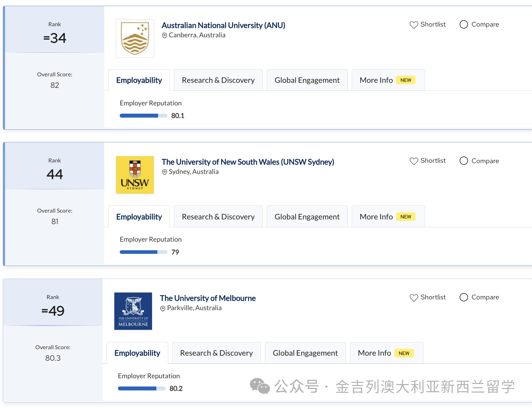Open the UNSW Sydney yellow logo
Viewport: 532px width, 408px height.
tap(135, 175)
